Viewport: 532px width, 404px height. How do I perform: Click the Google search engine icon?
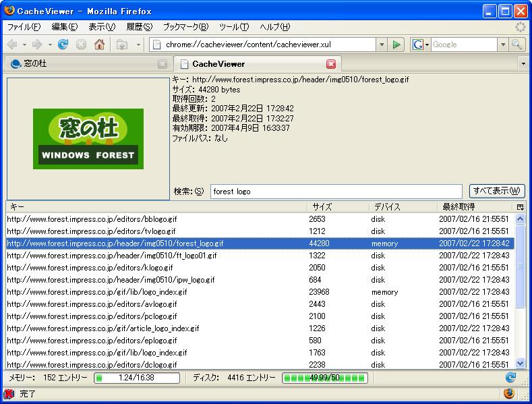pyautogui.click(x=417, y=45)
